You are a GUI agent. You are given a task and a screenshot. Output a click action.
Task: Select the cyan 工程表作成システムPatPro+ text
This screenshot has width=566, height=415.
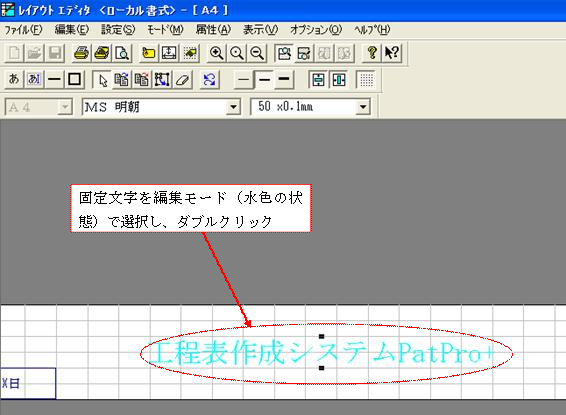321,353
